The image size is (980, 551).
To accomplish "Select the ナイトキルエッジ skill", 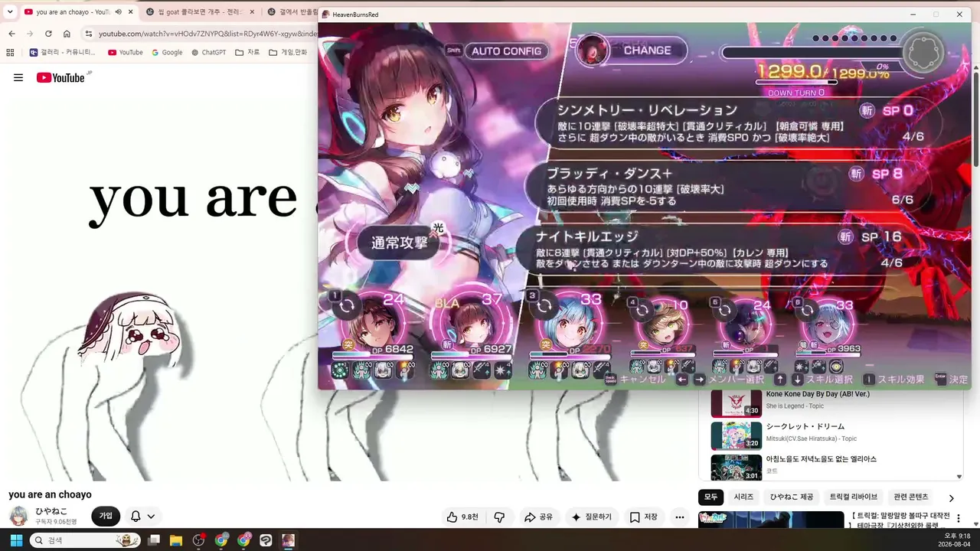I will (720, 249).
